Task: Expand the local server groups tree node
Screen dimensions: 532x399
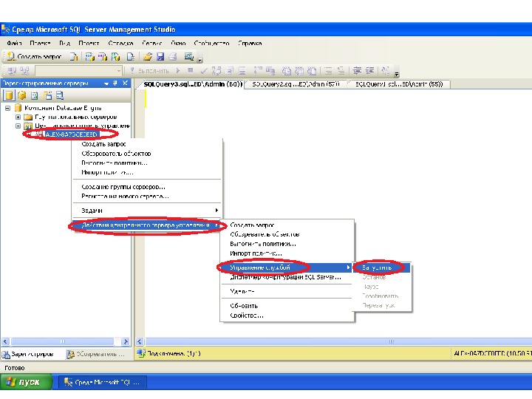Action: 18,117
